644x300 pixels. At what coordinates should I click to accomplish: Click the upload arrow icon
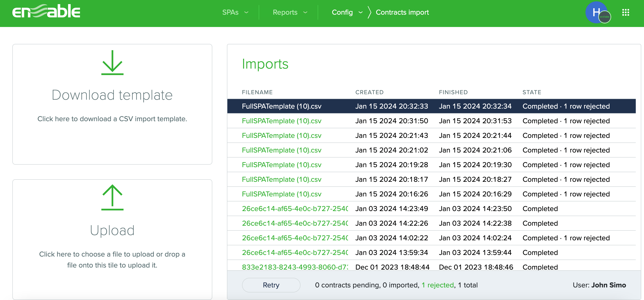click(x=112, y=197)
